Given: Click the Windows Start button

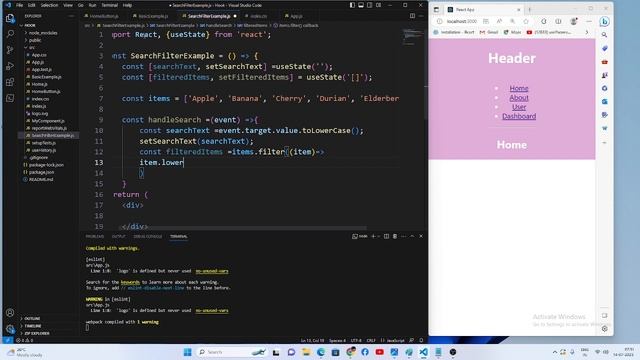Looking at the screenshot, I should (187, 352).
